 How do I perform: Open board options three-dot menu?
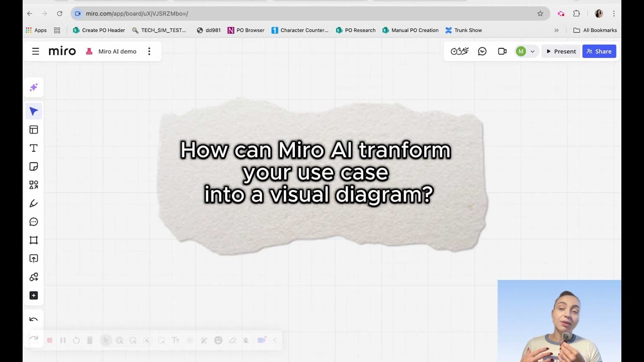[149, 51]
